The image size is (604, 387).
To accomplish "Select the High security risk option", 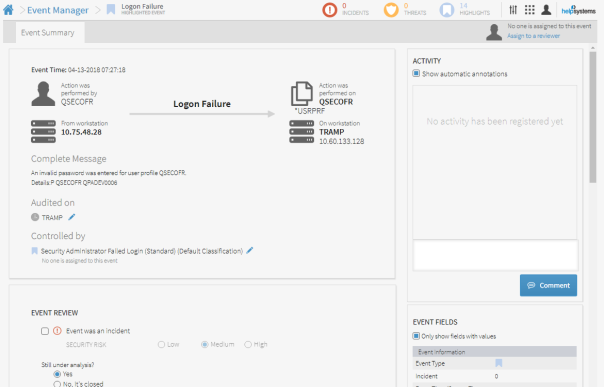I will coord(248,344).
